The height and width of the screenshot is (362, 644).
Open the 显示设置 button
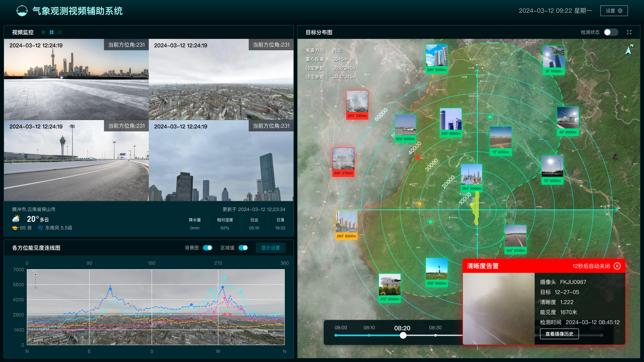pos(270,248)
